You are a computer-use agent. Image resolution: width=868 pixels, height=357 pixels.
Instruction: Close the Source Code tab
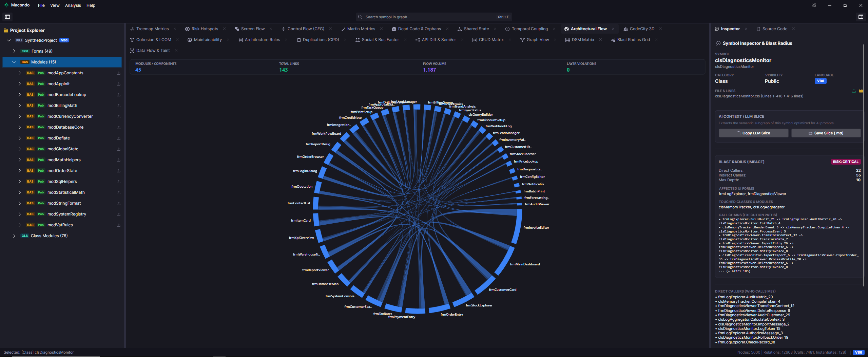coord(793,29)
